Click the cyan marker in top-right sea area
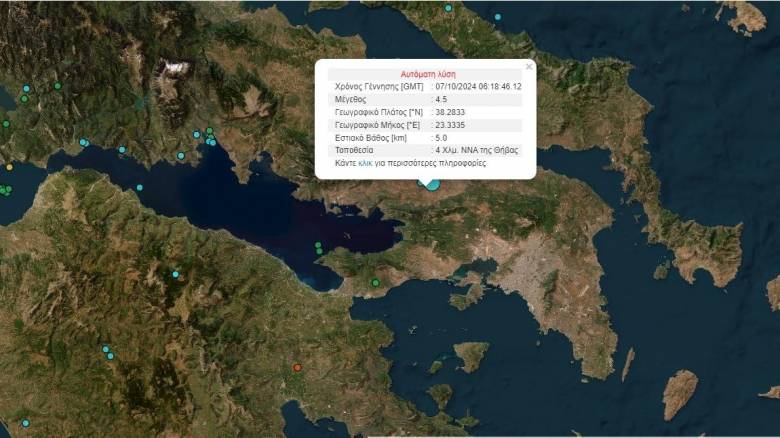Viewport: 780px width, 438px height. pyautogui.click(x=498, y=16)
